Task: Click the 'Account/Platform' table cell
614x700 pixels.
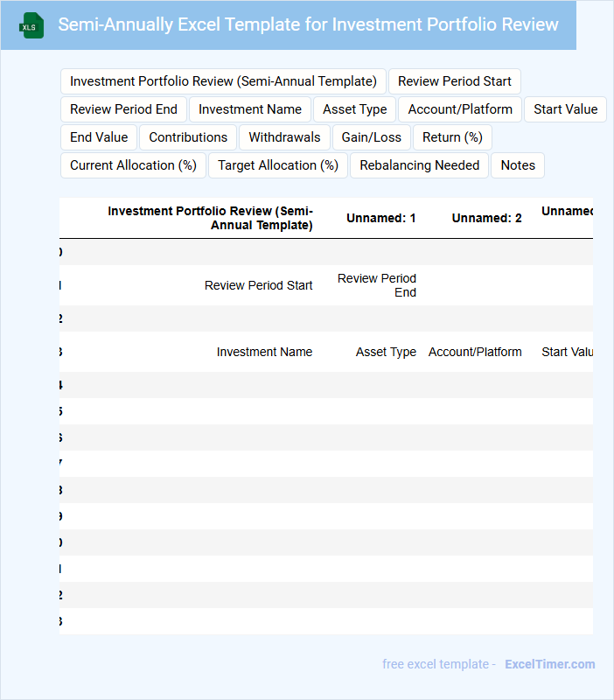Action: click(x=475, y=352)
